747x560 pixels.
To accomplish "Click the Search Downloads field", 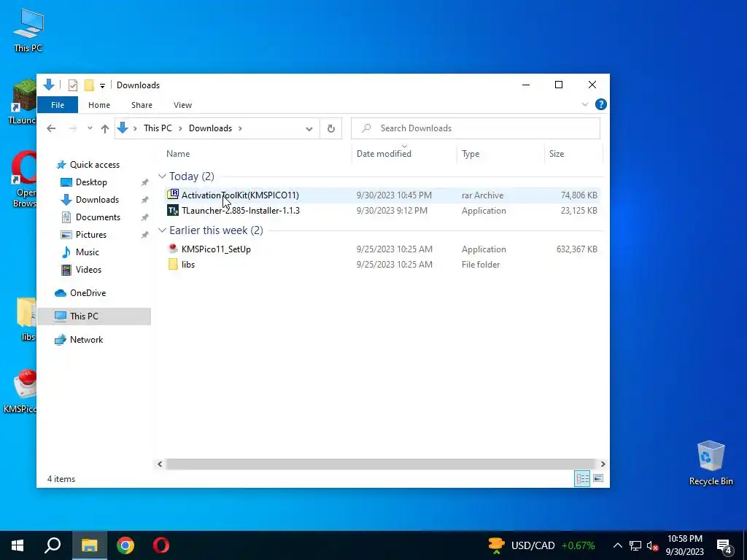I will click(476, 128).
